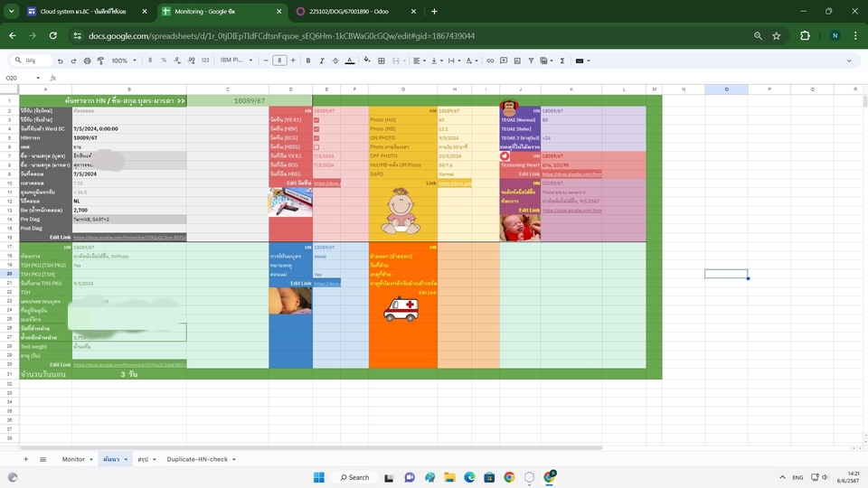Click the print icon
The image size is (868, 488).
tap(87, 61)
